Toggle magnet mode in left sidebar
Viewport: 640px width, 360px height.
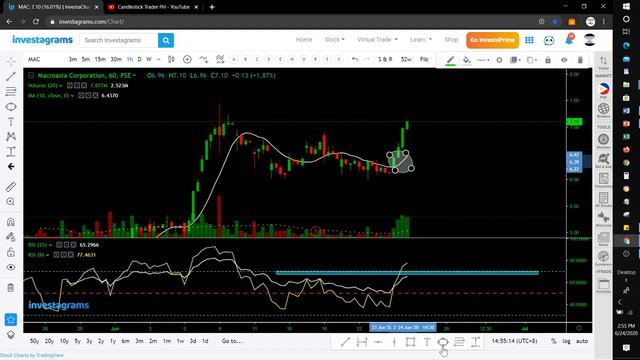(11, 222)
